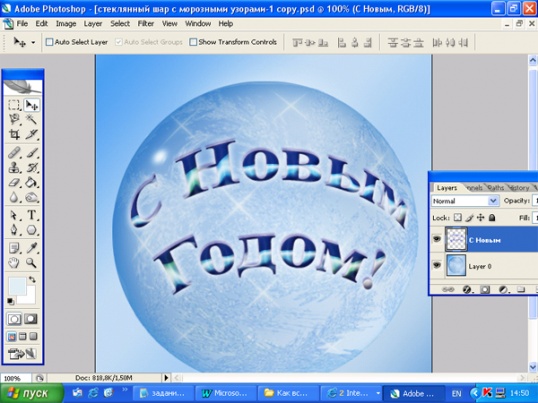The height and width of the screenshot is (403, 538).
Task: Open the Move tool preset picker arrow
Action: tap(33, 43)
